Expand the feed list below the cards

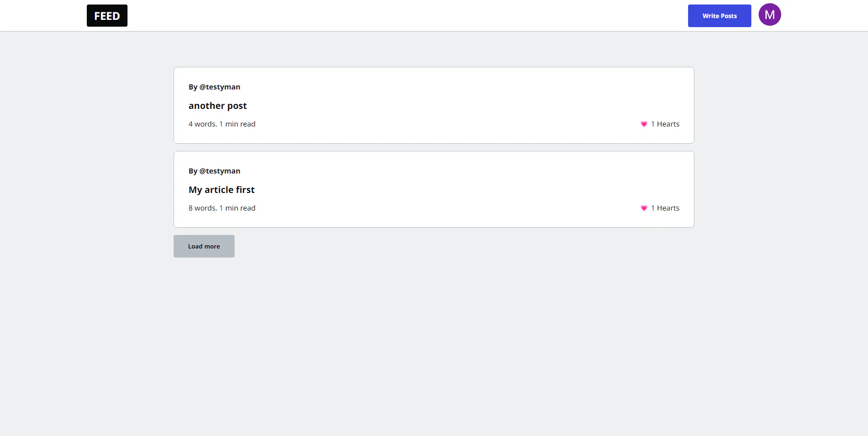pos(203,246)
